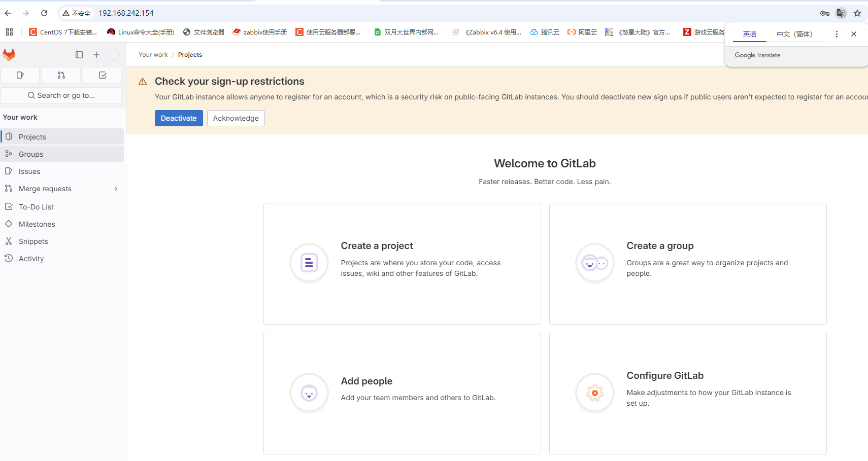Open Snippets in the sidebar
Screen dimensions: 868x461
pos(62,241)
